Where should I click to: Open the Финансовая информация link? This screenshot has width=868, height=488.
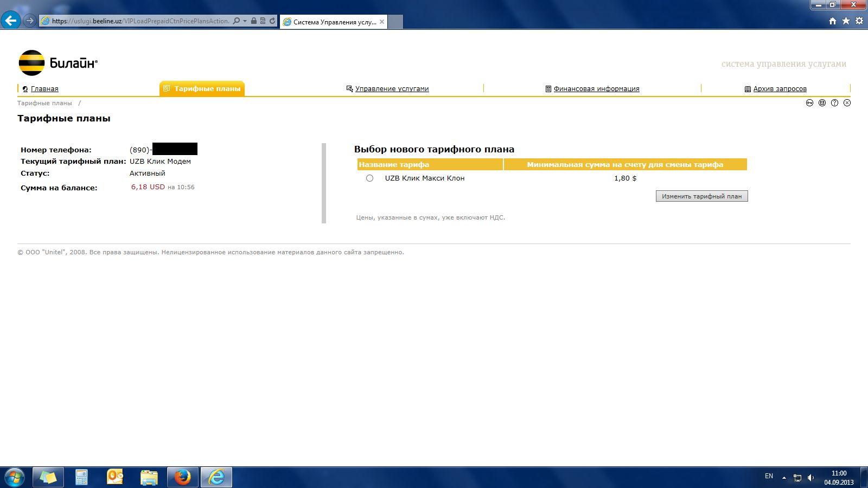[596, 89]
